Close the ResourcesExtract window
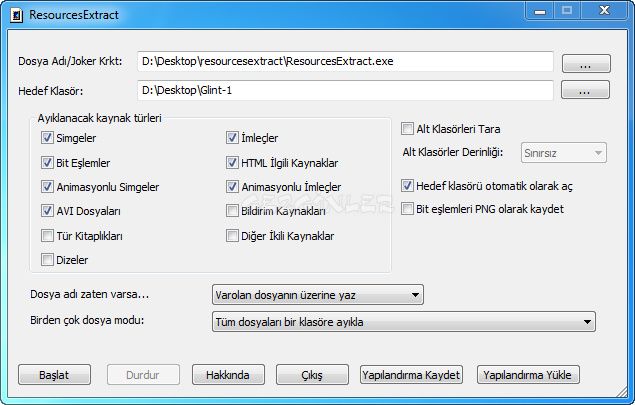The image size is (635, 405). click(x=604, y=11)
